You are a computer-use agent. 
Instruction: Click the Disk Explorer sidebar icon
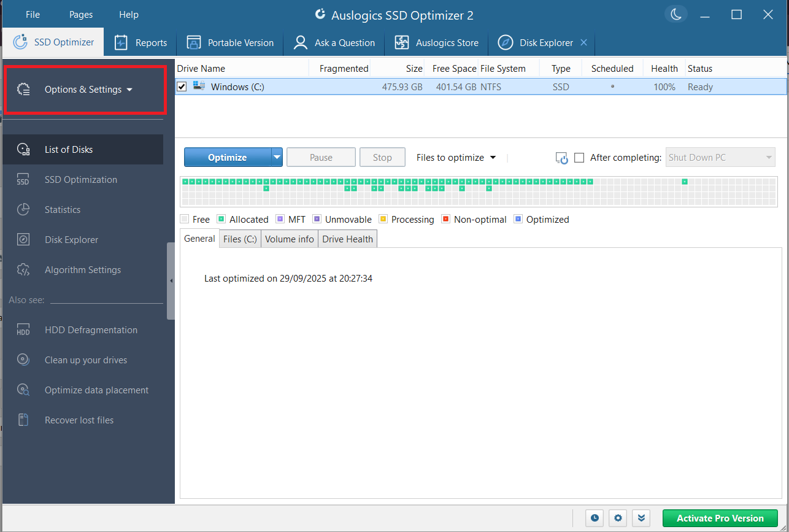click(x=23, y=239)
